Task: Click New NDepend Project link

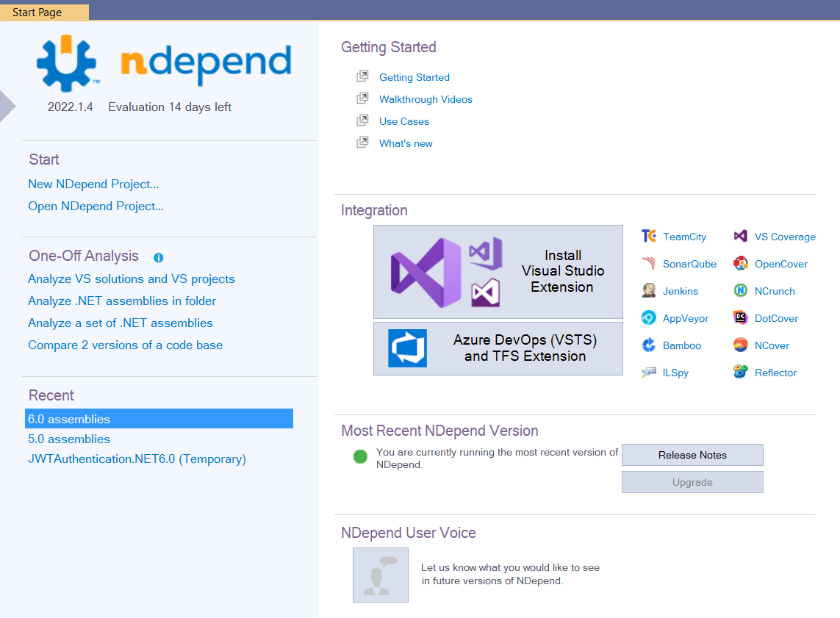Action: pos(93,184)
